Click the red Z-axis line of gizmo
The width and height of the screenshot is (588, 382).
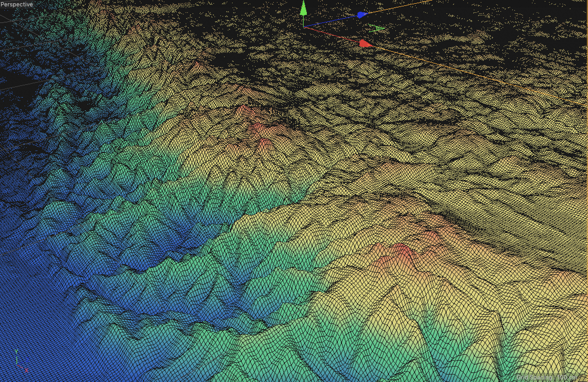(331, 34)
